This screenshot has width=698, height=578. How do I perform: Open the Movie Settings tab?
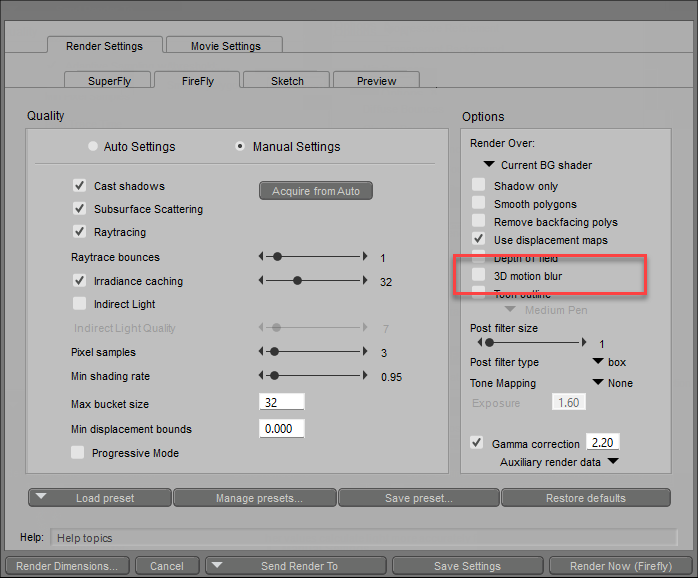[x=226, y=46]
